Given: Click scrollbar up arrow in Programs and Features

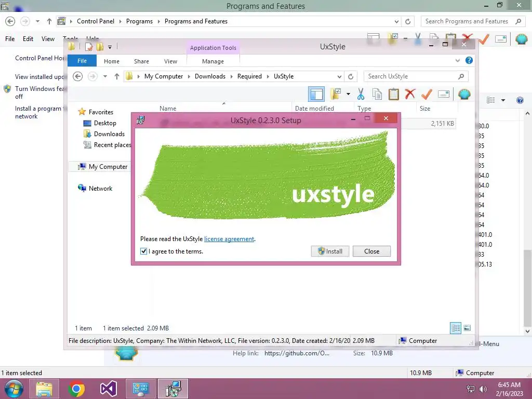Looking at the screenshot, I should pyautogui.click(x=527, y=114).
